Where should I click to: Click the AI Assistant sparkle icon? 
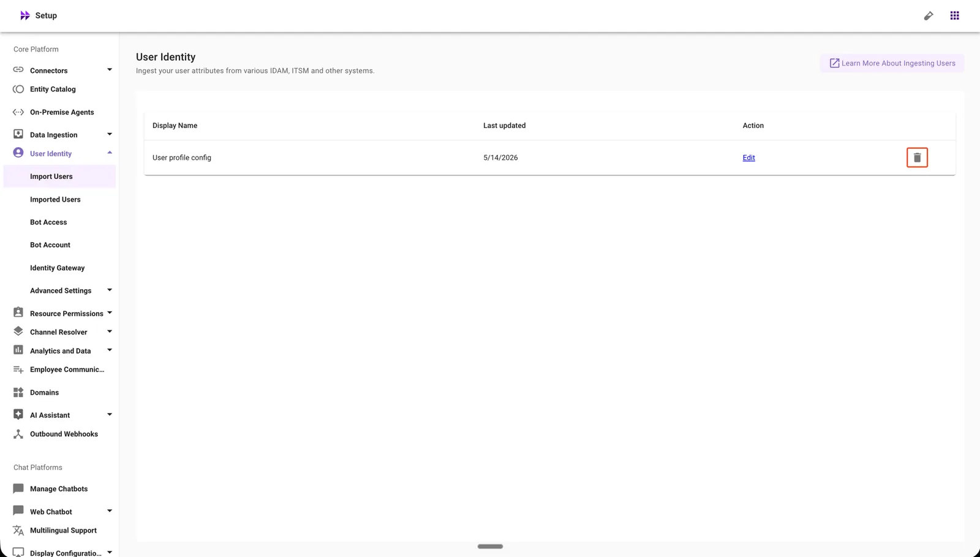pyautogui.click(x=18, y=414)
